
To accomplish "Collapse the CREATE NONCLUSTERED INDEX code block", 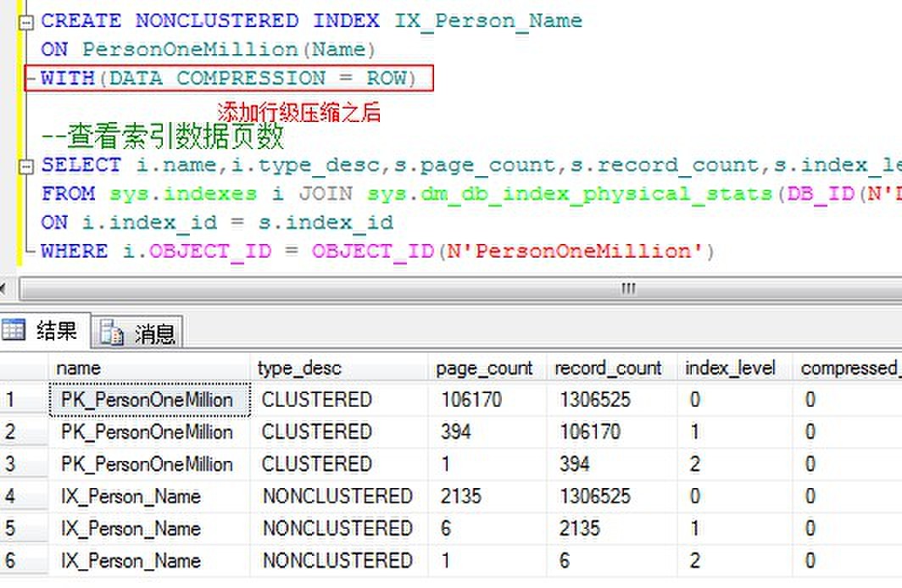I will coord(26,23).
